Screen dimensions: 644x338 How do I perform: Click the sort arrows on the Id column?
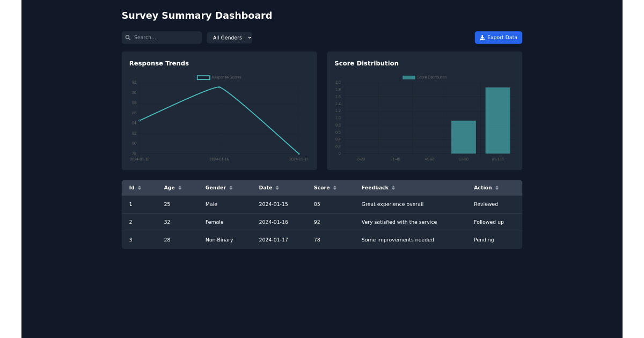pyautogui.click(x=138, y=188)
